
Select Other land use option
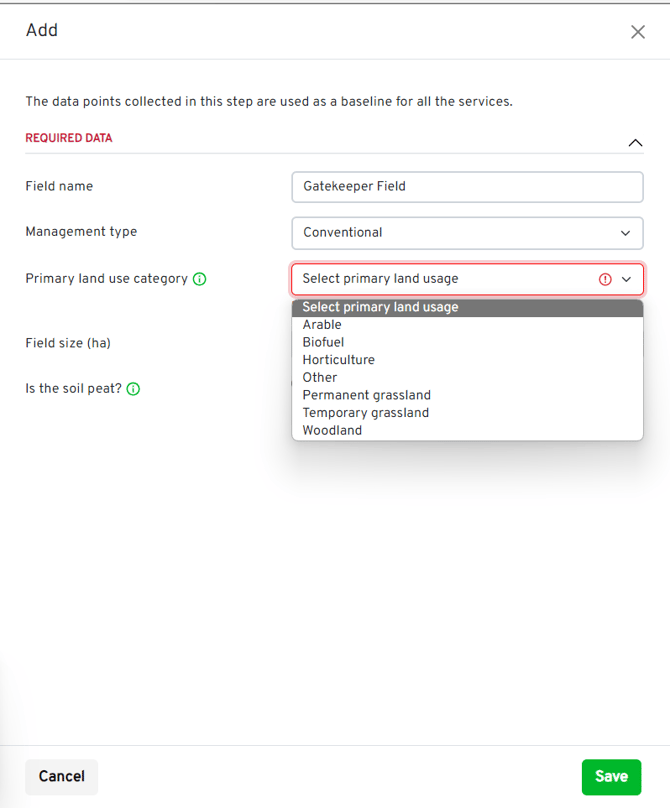tap(320, 377)
